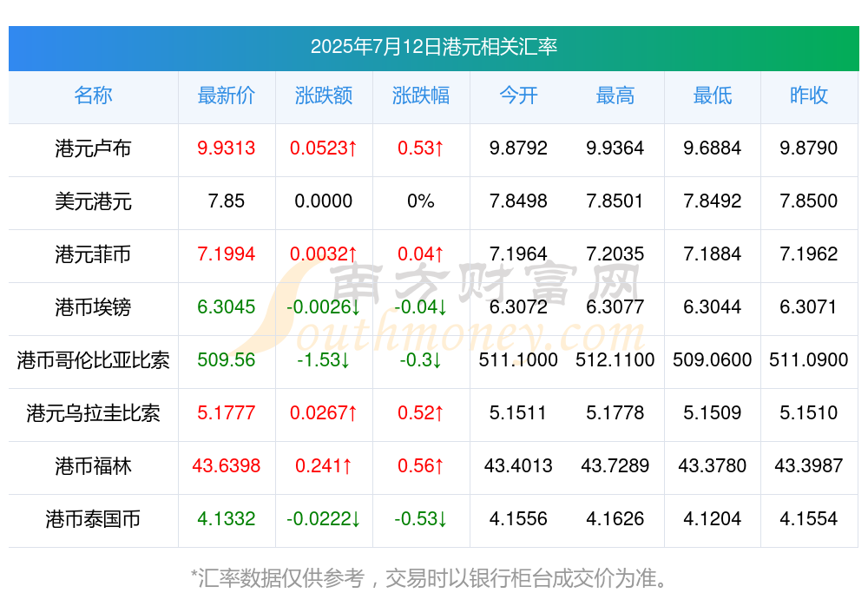The height and width of the screenshot is (606, 868).
Task: Click opening value 7.8498
Action: point(518,201)
